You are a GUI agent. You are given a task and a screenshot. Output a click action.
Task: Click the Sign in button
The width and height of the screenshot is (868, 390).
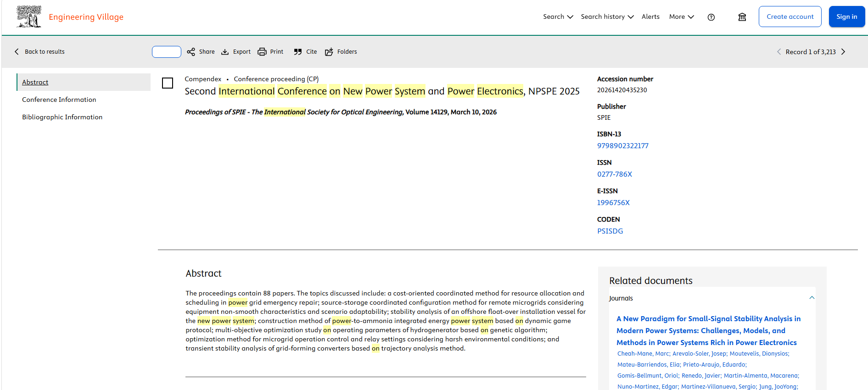847,17
